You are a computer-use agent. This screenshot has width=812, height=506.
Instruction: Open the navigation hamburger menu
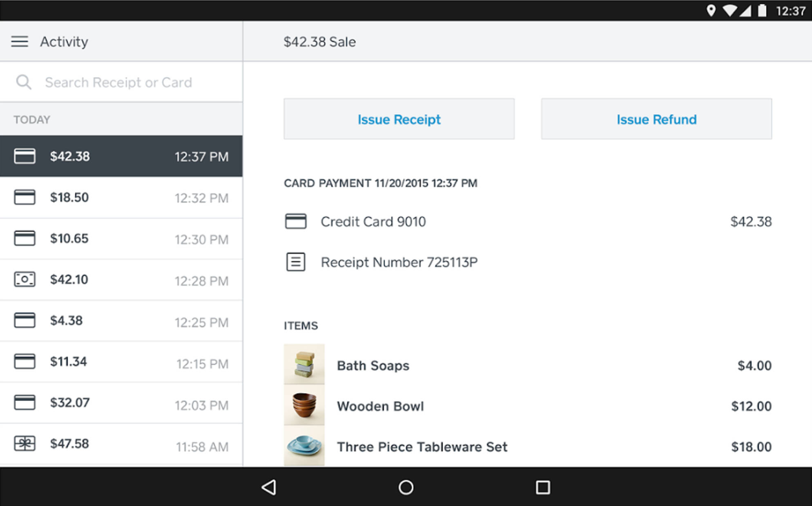tap(19, 41)
